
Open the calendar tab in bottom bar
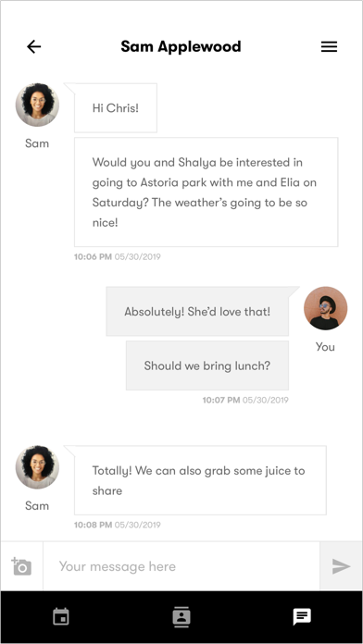tap(61, 617)
